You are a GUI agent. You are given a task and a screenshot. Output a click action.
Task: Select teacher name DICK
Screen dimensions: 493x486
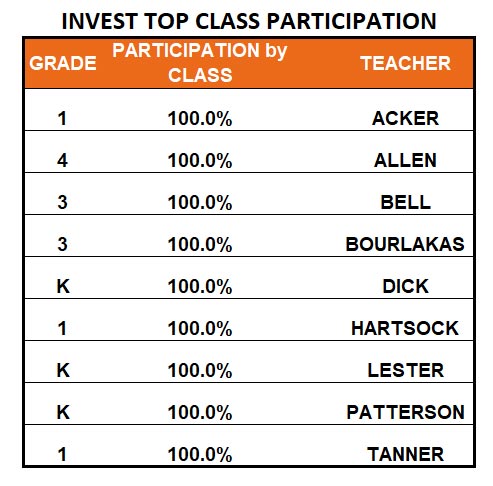click(405, 286)
